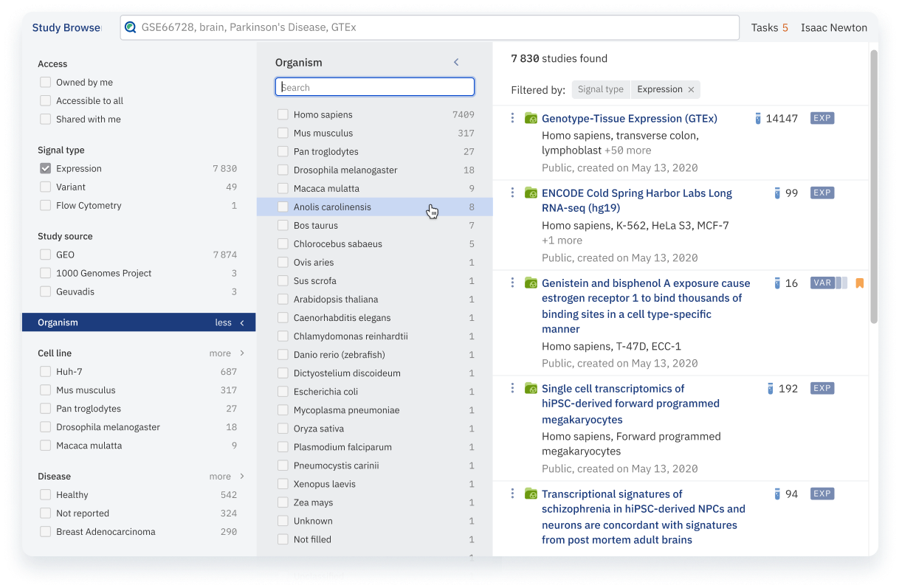The image size is (899, 588).
Task: Expand Cell line list using more
Action: point(226,353)
